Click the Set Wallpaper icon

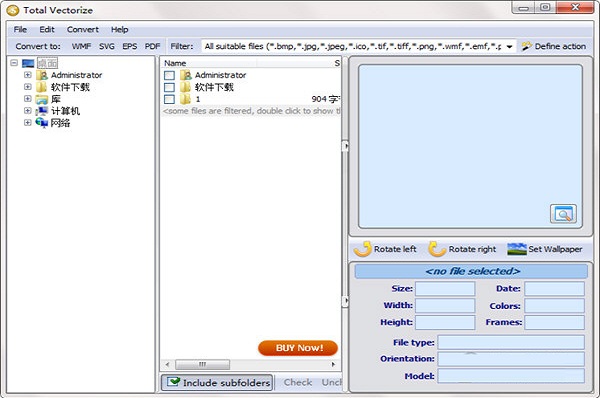click(517, 249)
